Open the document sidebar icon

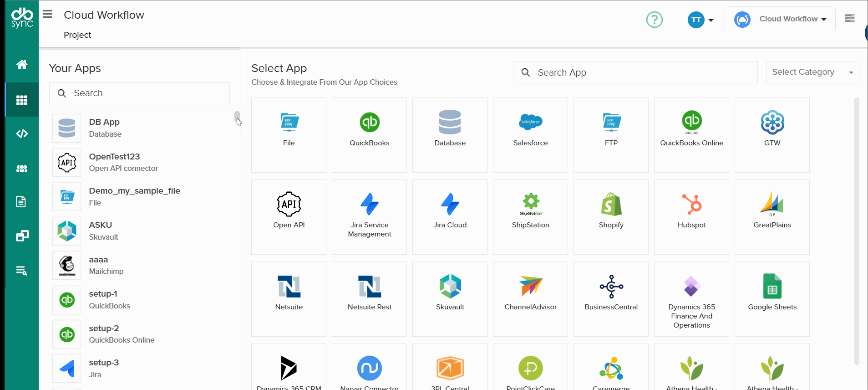(x=21, y=201)
